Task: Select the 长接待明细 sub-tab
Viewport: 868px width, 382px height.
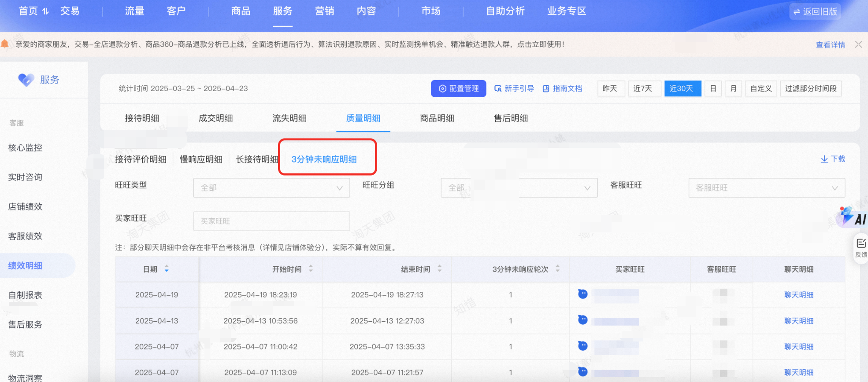Action: [x=257, y=159]
